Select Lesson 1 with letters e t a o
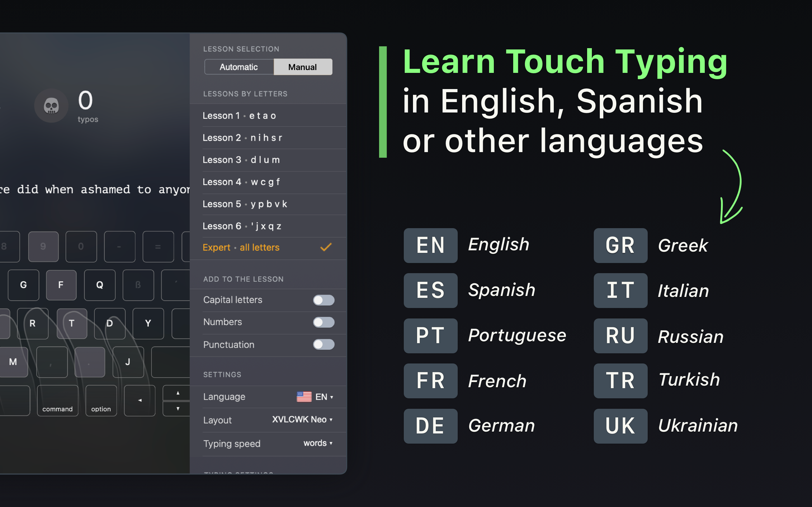This screenshot has height=507, width=812. click(239, 115)
